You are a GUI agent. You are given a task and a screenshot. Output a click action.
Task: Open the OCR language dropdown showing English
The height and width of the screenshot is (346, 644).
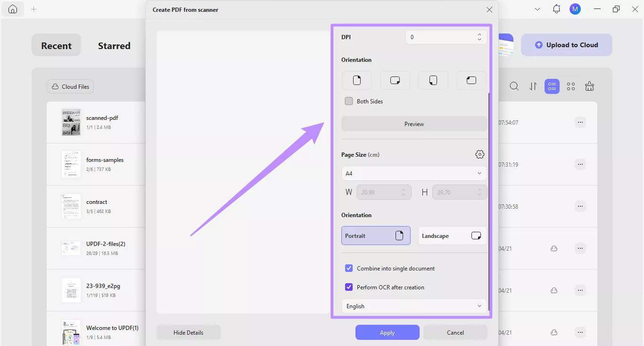point(414,306)
